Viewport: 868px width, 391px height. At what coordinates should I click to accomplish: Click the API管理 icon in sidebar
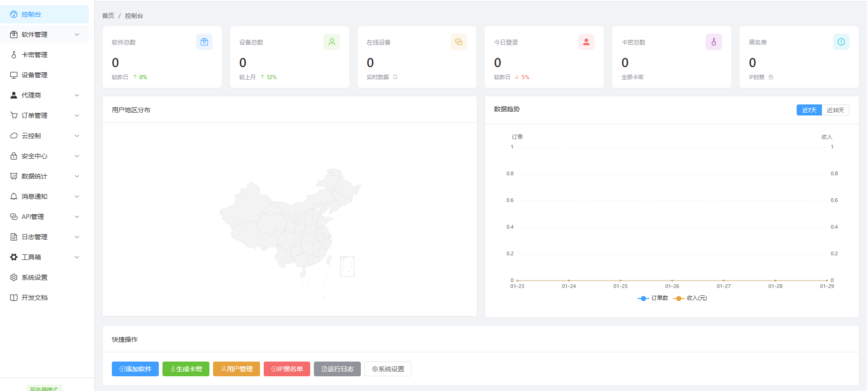tap(14, 217)
